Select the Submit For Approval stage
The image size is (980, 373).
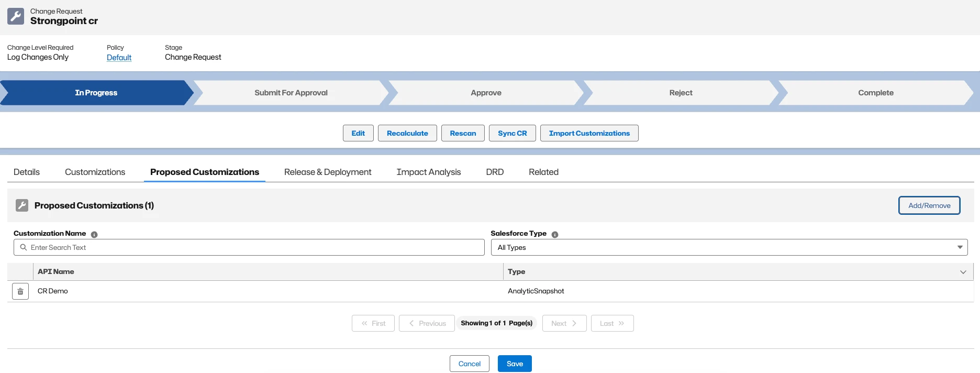pos(291,93)
